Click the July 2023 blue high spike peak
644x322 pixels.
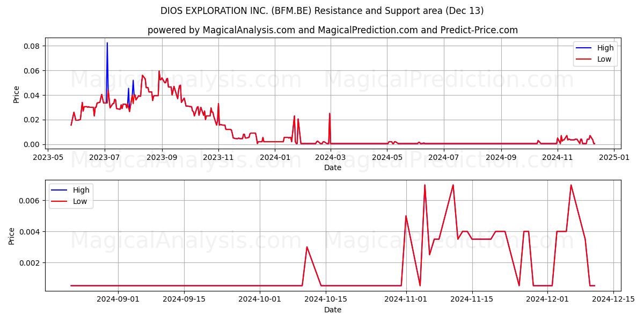pos(107,43)
